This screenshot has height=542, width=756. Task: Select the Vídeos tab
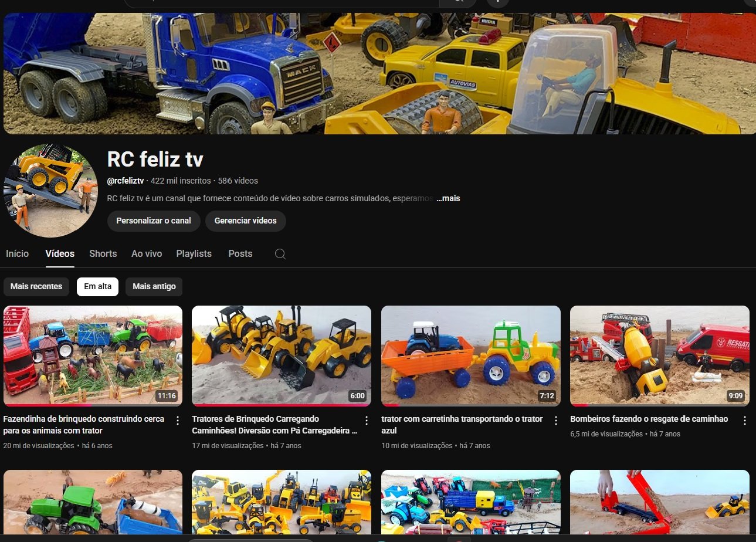pyautogui.click(x=60, y=253)
